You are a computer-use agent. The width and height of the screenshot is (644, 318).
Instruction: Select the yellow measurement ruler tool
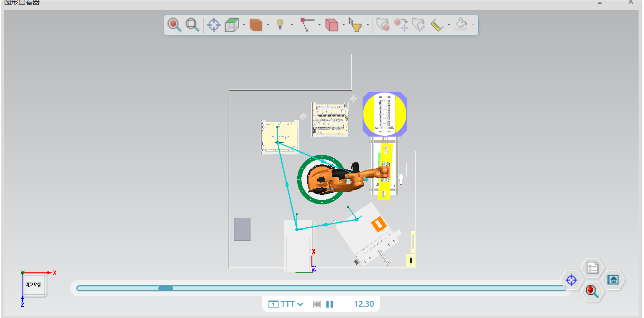tap(437, 25)
